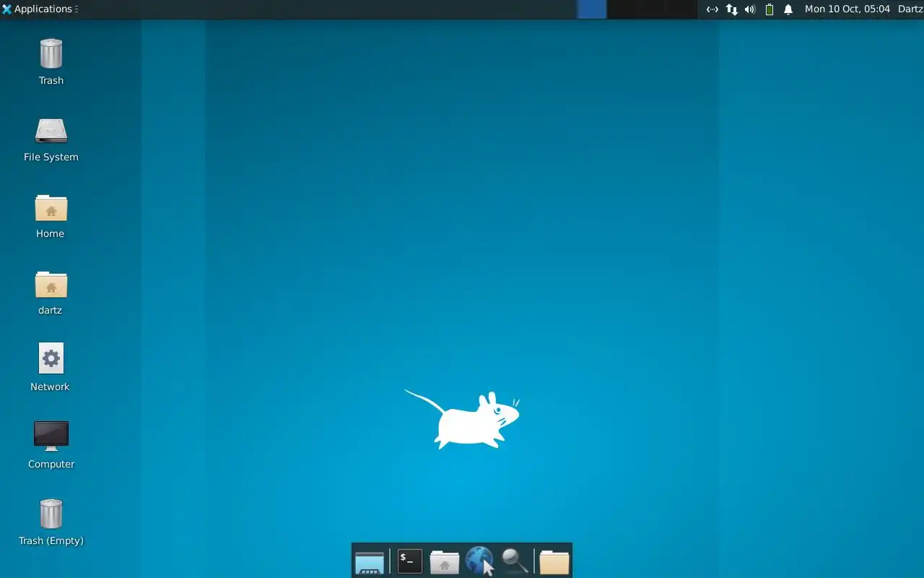Image resolution: width=924 pixels, height=578 pixels.
Task: Click the "Network" label text
Action: coord(51,387)
